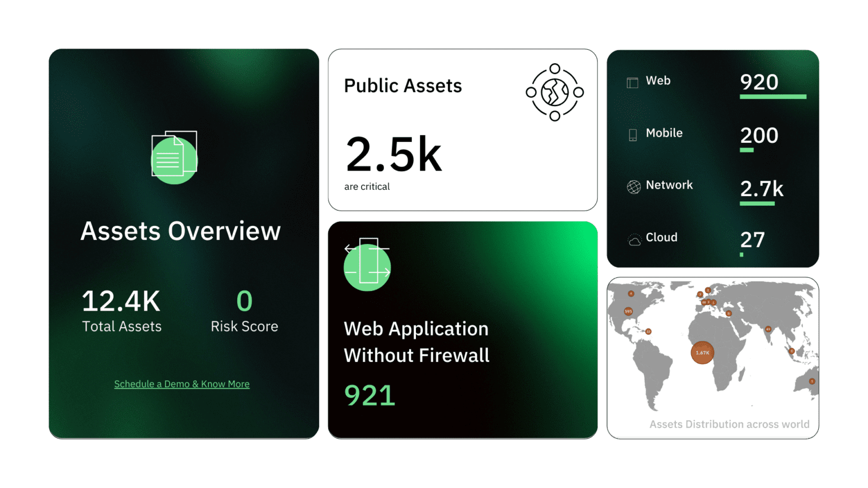Select the Mobile phone icon
Screen dimensions: 868x488
(632, 135)
